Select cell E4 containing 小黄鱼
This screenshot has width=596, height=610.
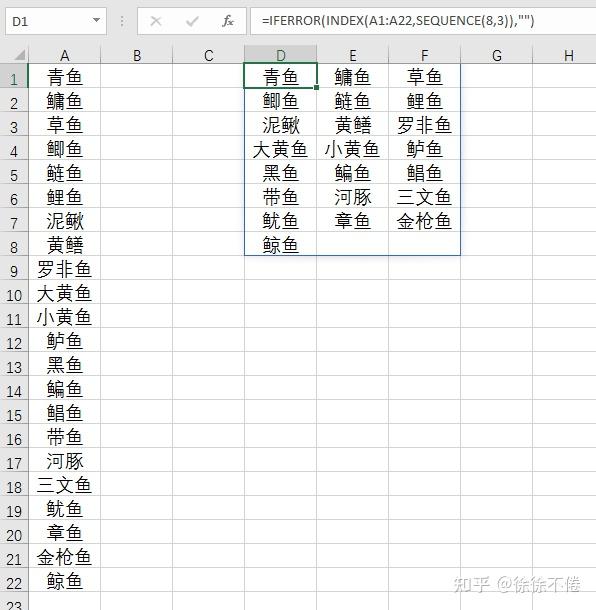(352, 148)
